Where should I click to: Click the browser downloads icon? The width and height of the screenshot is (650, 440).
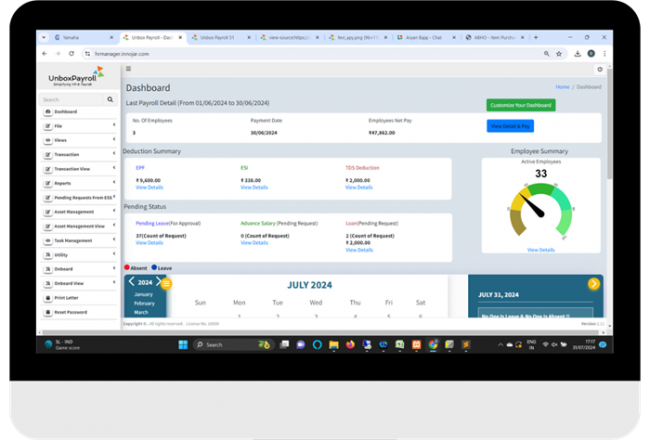pos(577,53)
